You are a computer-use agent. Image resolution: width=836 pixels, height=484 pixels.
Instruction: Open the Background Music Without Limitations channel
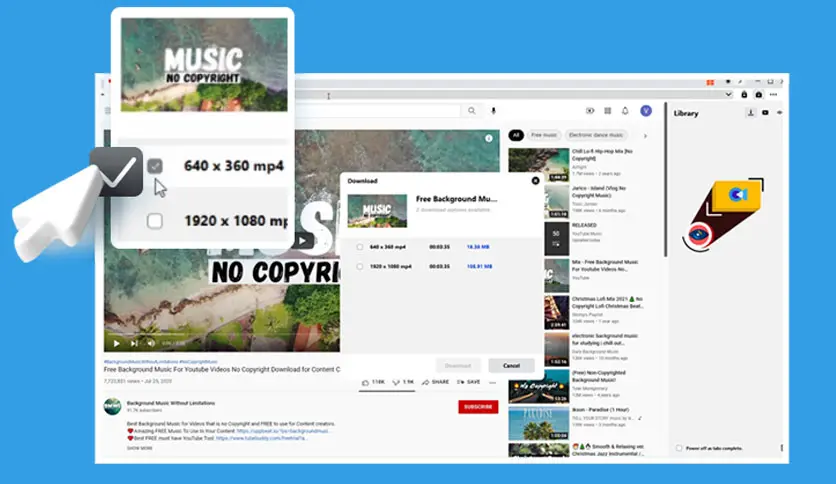tap(171, 403)
